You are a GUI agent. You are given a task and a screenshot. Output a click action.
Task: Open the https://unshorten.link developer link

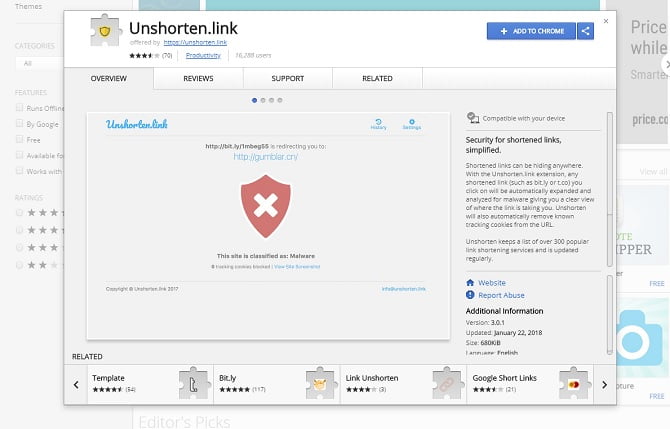tap(195, 42)
